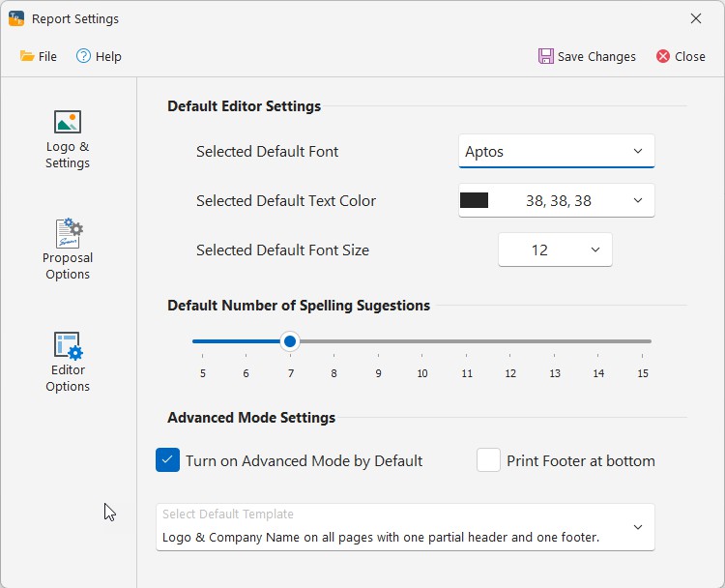The width and height of the screenshot is (725, 588).
Task: Expand the Select Default Template dropdown arrow
Action: [638, 527]
